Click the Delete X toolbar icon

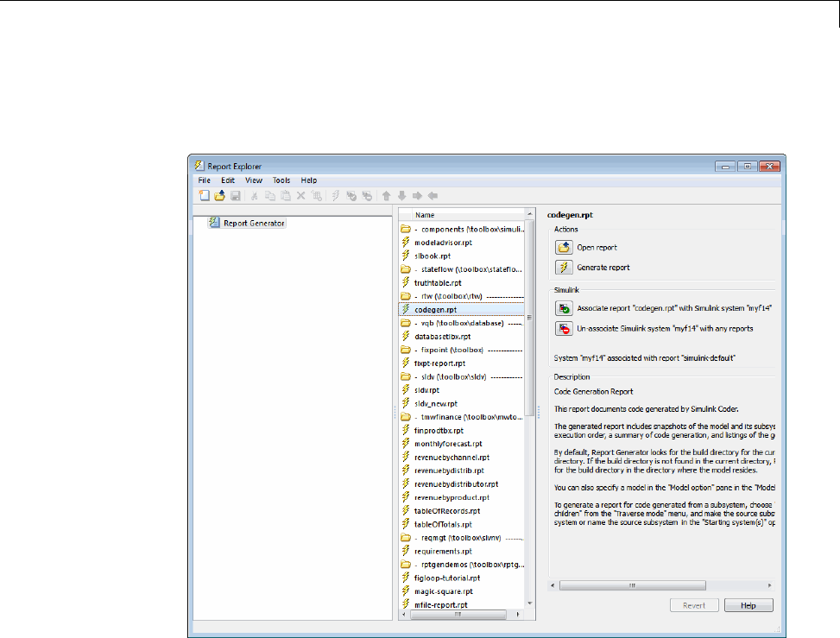click(x=301, y=195)
